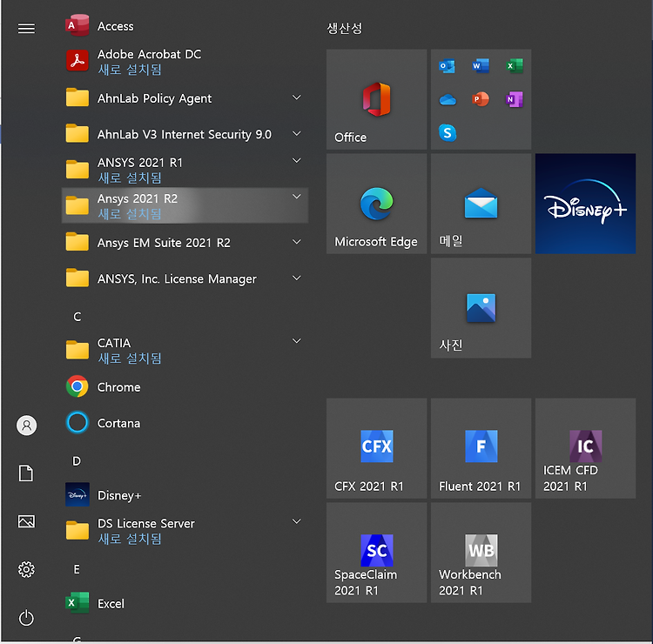
Task: Open Word icon in Office group tile
Action: pos(481,66)
